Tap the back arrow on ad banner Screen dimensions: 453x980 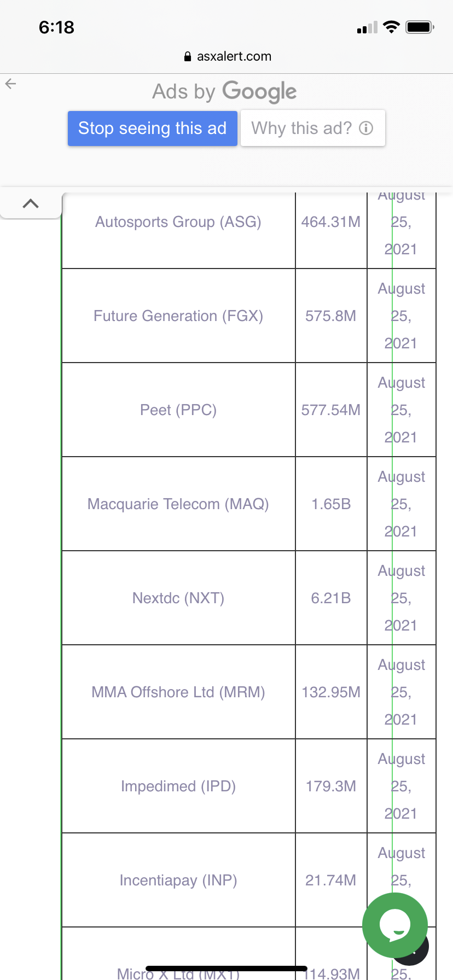click(x=10, y=84)
